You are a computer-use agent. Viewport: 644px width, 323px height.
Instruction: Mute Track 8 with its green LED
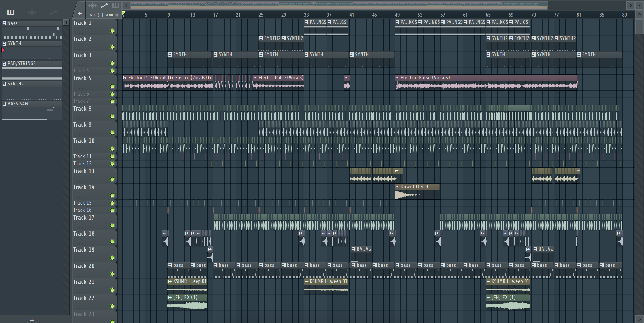(112, 117)
